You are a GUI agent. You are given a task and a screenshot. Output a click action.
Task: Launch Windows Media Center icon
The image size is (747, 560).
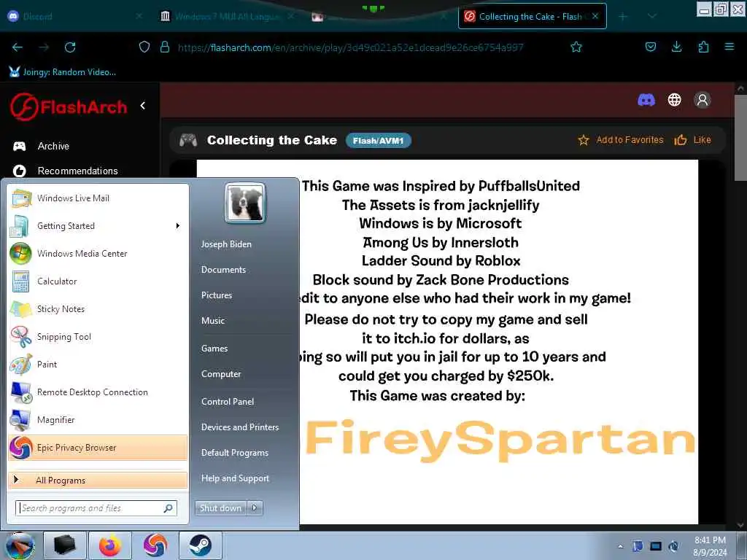pyautogui.click(x=21, y=253)
